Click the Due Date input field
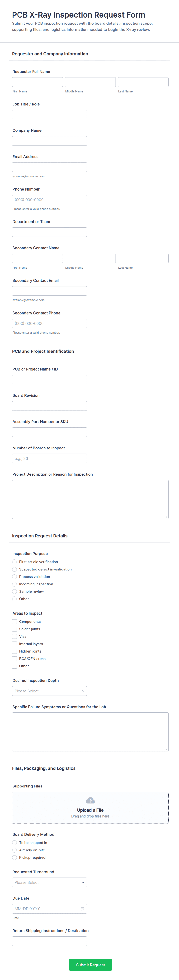This screenshot has height=980, width=179. (46, 908)
